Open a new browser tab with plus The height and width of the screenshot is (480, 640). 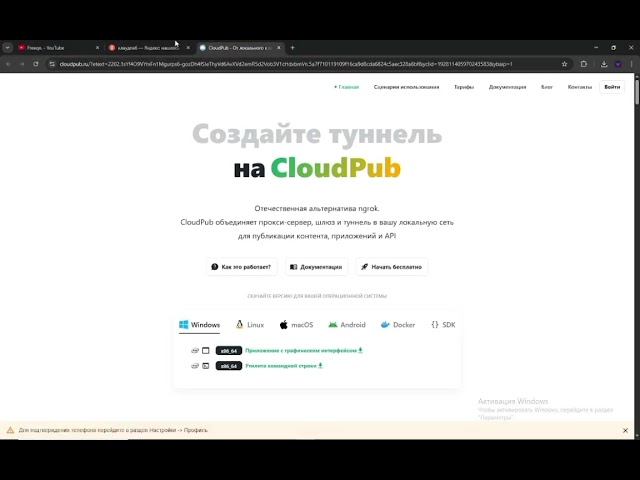[292, 48]
